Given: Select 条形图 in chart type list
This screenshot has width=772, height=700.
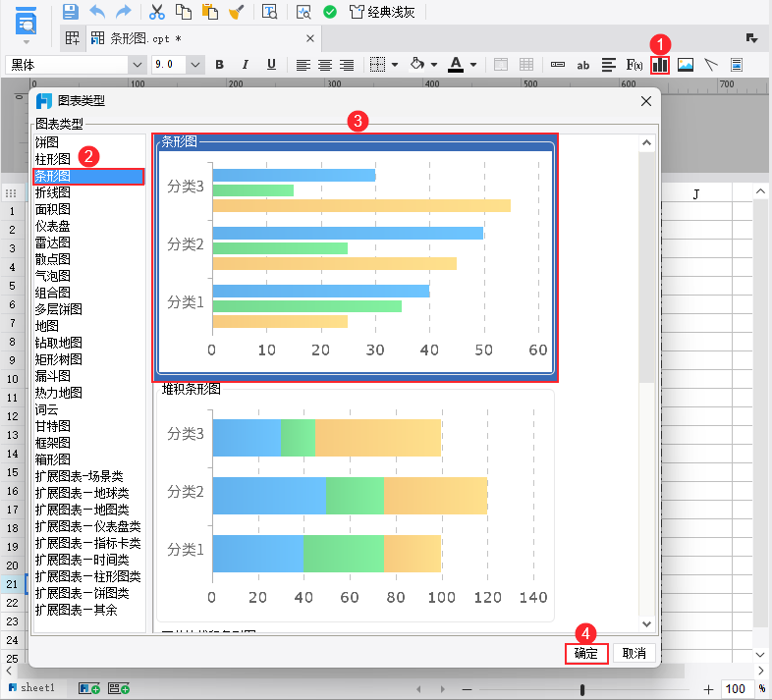Looking at the screenshot, I should point(88,177).
